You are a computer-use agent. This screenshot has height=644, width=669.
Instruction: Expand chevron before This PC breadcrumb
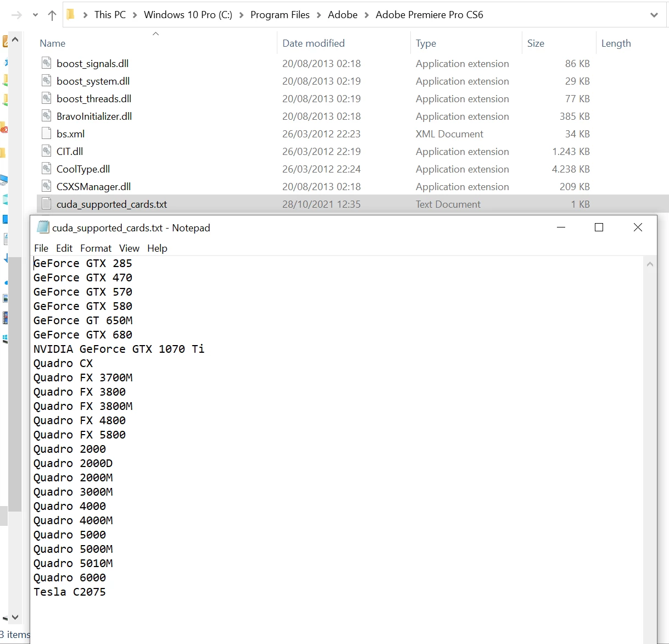click(x=85, y=15)
